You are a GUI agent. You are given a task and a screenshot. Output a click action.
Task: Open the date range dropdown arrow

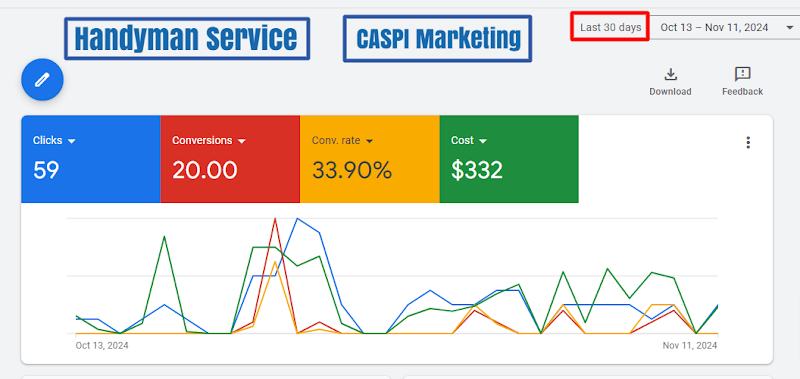click(x=790, y=28)
